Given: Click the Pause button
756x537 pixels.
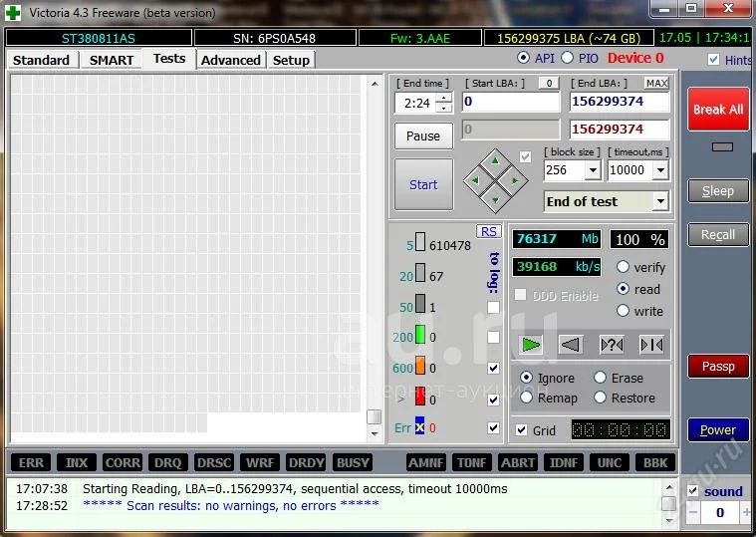Looking at the screenshot, I should click(x=423, y=135).
